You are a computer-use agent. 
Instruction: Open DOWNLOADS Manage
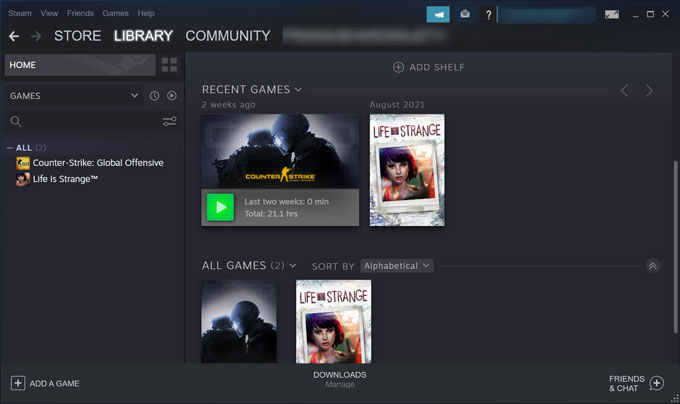tap(340, 379)
